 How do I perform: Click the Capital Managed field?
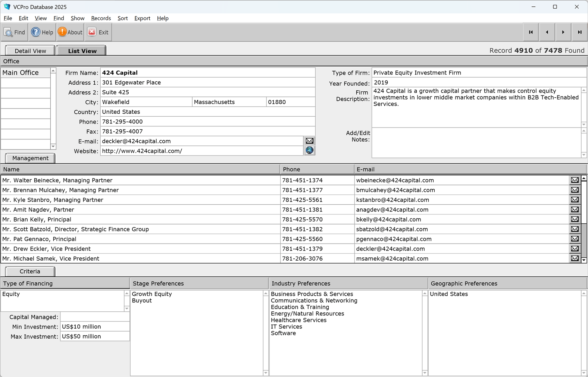point(95,317)
